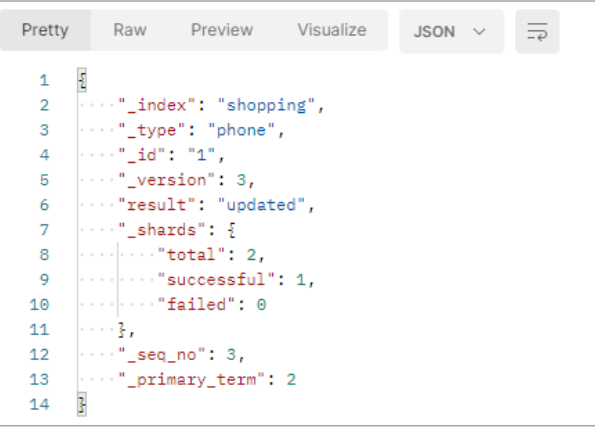The height and width of the screenshot is (428, 595).
Task: Click the JSON dropdown chevron arrow
Action: (479, 31)
